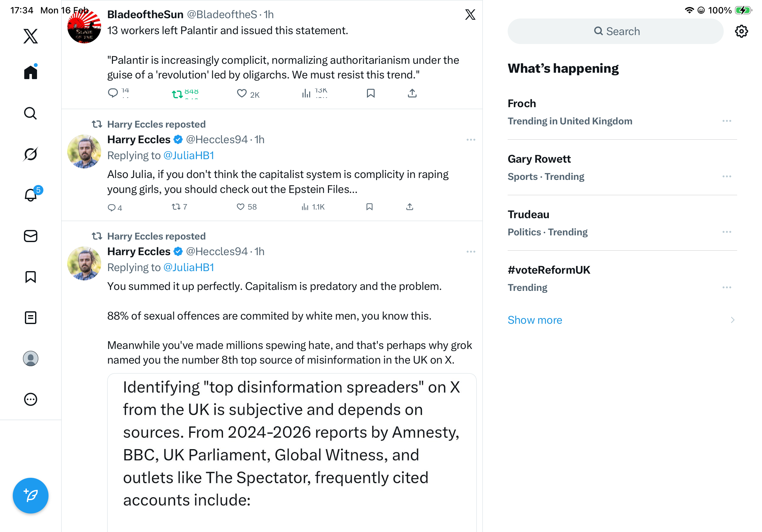Open the Grok icon in sidebar
Image resolution: width=762 pixels, height=532 pixels.
coord(31,154)
